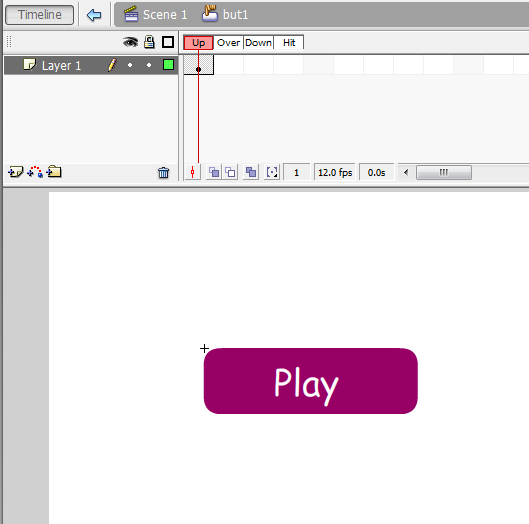
Task: Click the green outline color swatch of Layer 1
Action: click(x=168, y=65)
